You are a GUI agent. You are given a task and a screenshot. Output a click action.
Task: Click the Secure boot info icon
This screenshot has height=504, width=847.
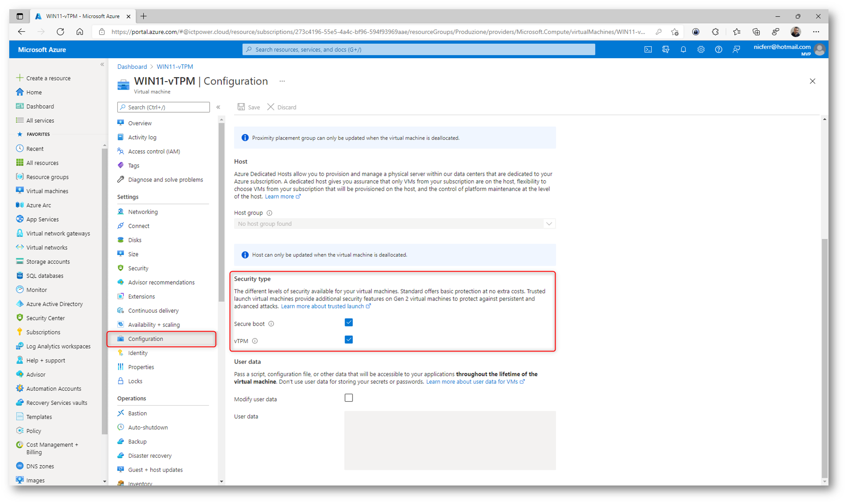(x=271, y=324)
